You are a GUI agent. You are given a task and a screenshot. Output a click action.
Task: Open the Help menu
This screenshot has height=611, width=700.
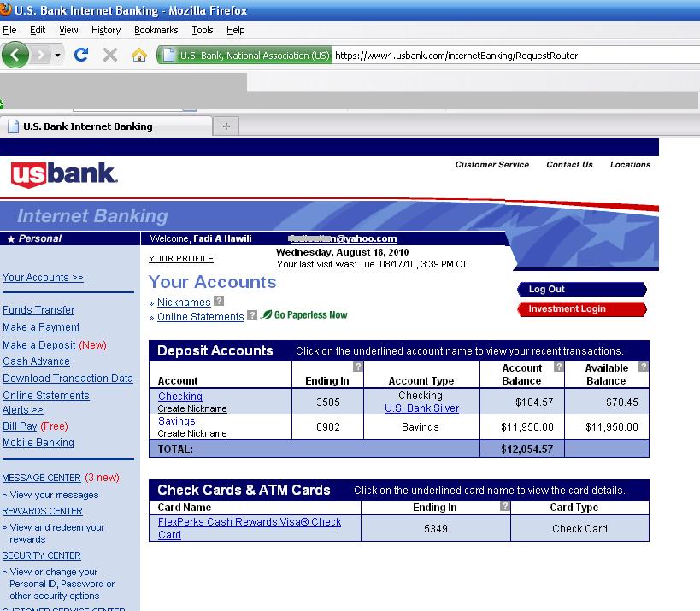tap(235, 30)
